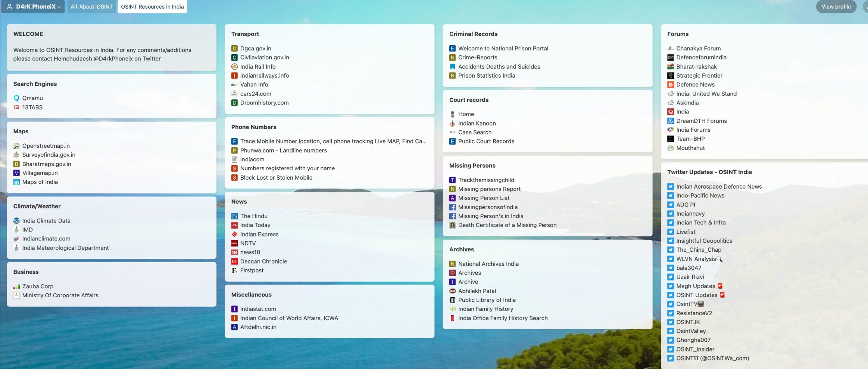Click the Public Library of India icon

point(452,300)
